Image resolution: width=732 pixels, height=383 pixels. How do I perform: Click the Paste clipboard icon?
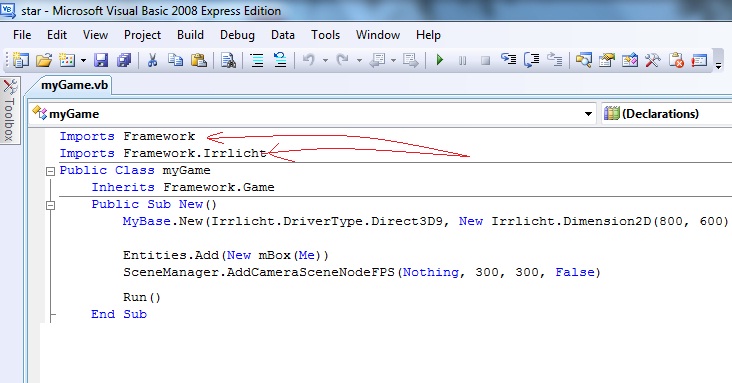pos(199,60)
